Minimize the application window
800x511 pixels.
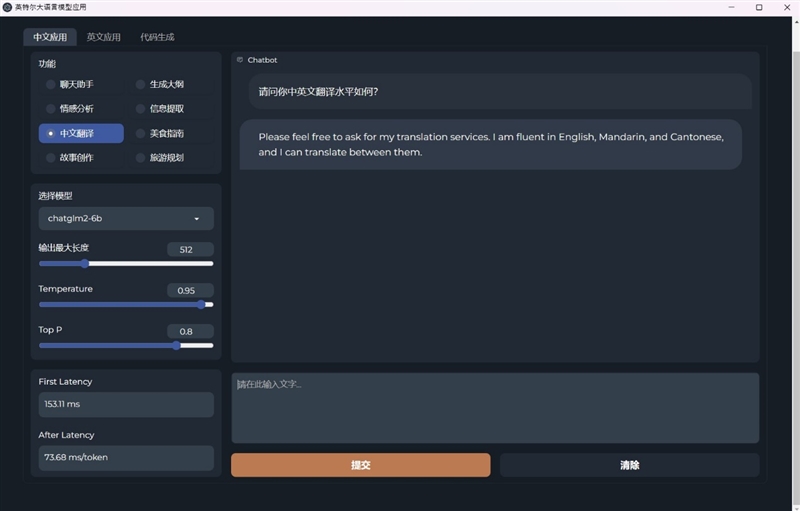point(731,7)
